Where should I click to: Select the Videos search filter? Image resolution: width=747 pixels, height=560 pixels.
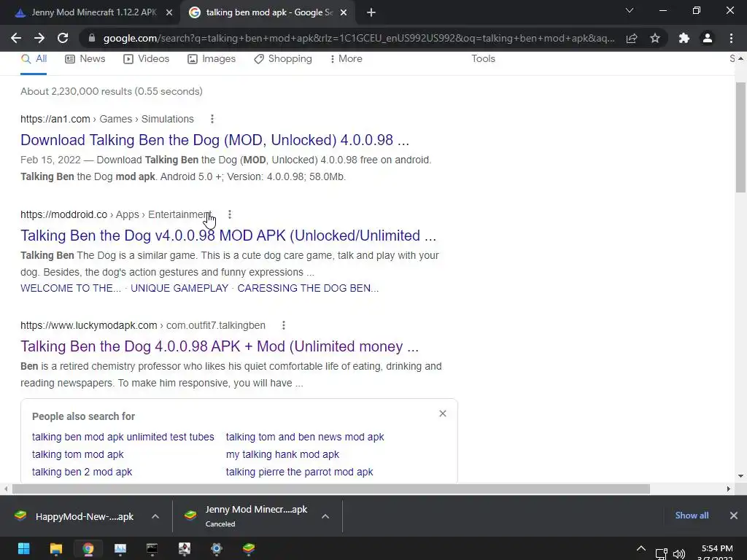146,59
